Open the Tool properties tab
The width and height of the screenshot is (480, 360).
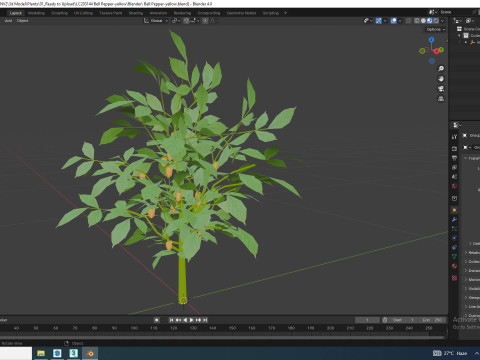(x=454, y=136)
